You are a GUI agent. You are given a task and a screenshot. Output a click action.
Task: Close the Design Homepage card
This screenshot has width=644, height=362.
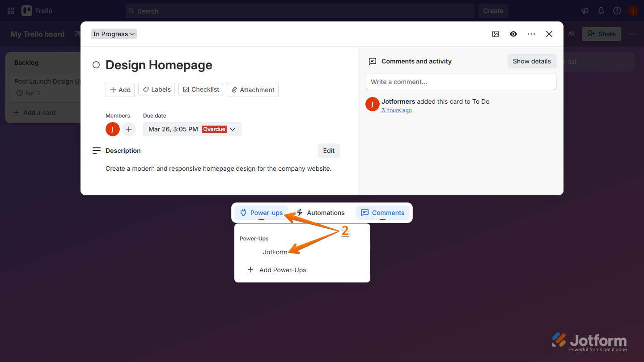coord(549,34)
